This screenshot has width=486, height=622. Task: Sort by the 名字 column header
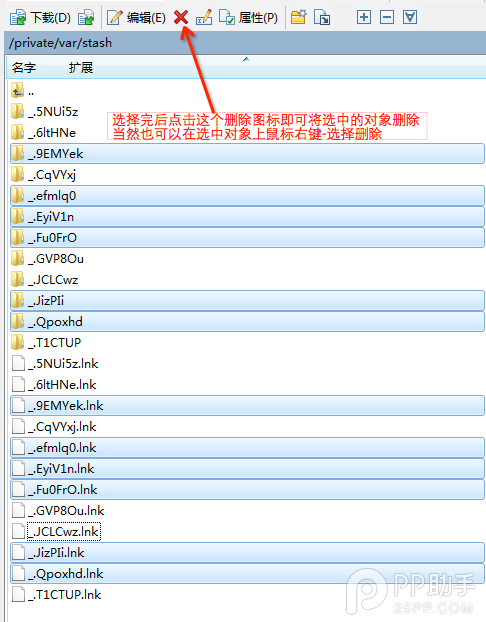pos(24,67)
